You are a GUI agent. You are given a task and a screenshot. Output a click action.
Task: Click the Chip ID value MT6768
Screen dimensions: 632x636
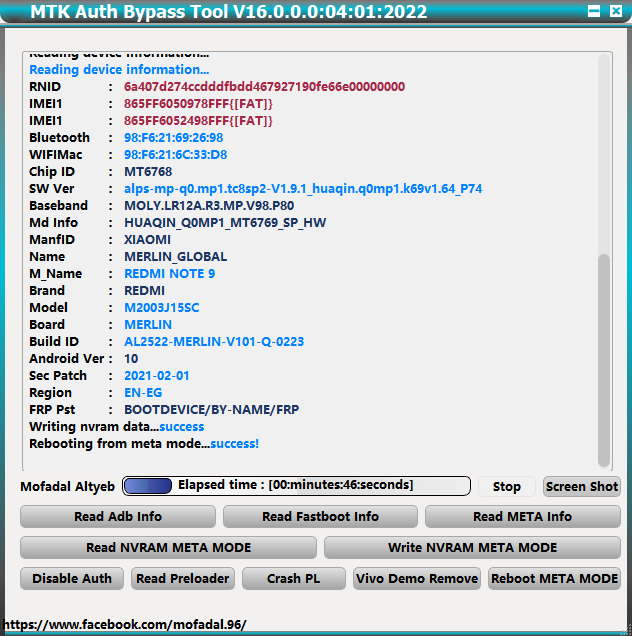click(148, 172)
